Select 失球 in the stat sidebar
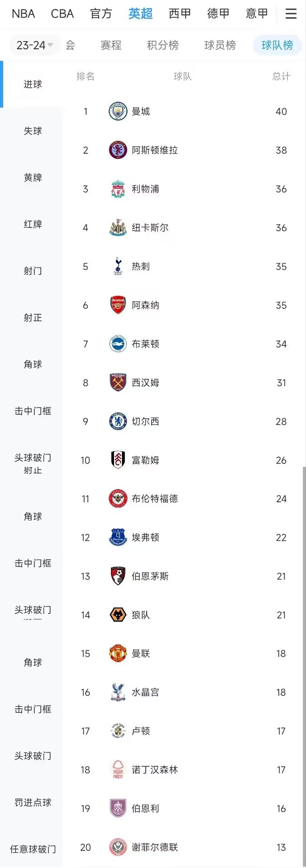 coord(33,131)
